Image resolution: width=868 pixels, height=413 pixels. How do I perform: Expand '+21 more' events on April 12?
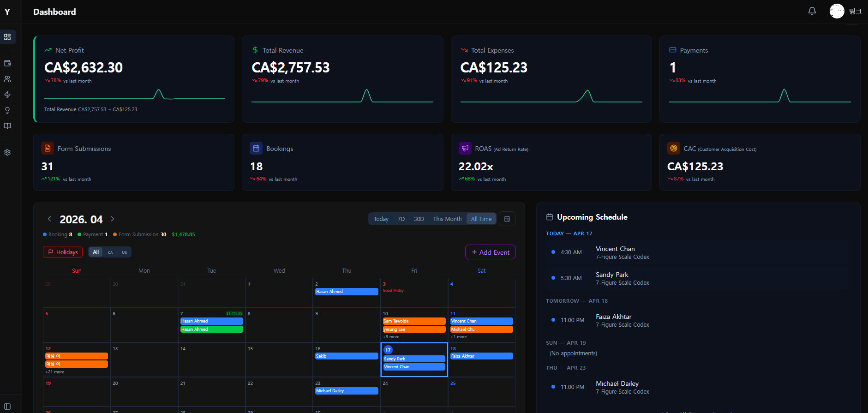coord(54,372)
